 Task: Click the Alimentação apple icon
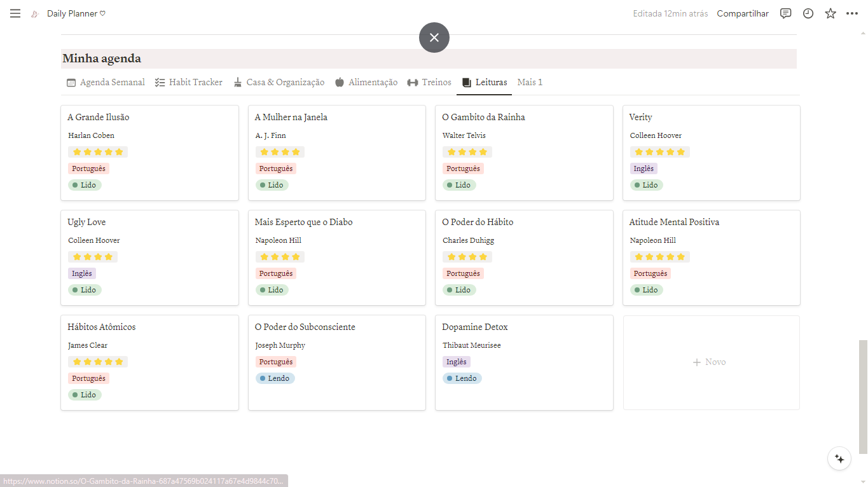coord(340,83)
